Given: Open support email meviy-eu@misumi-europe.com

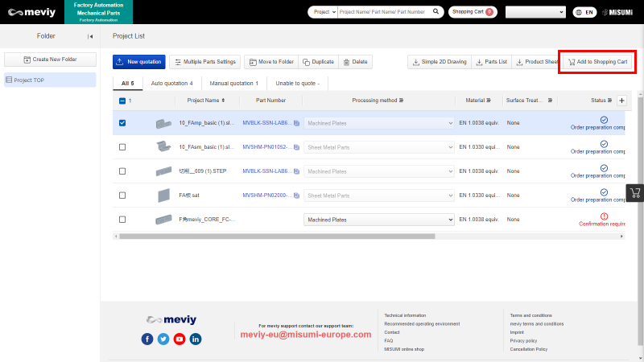Looking at the screenshot, I should click(x=306, y=335).
